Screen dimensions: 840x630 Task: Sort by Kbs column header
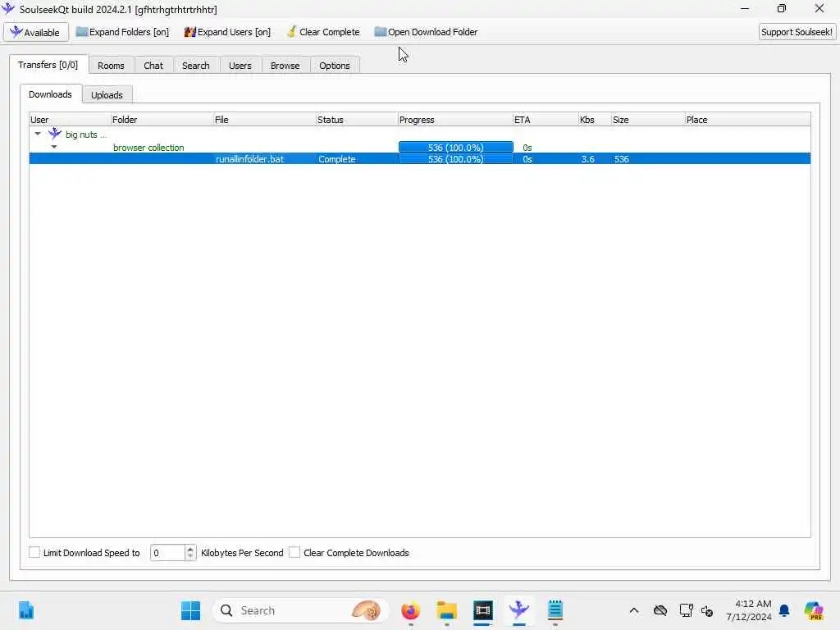click(595, 120)
